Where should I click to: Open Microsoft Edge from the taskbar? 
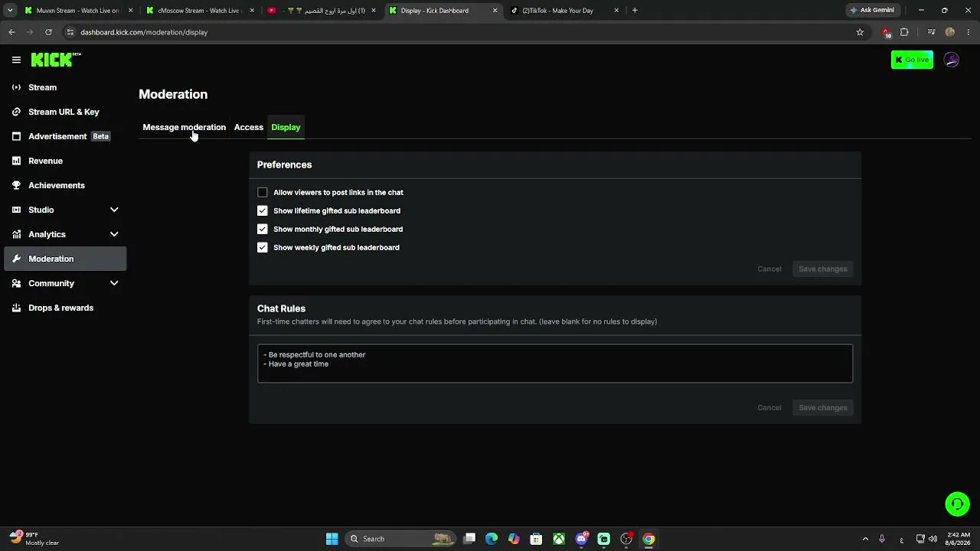tap(492, 539)
